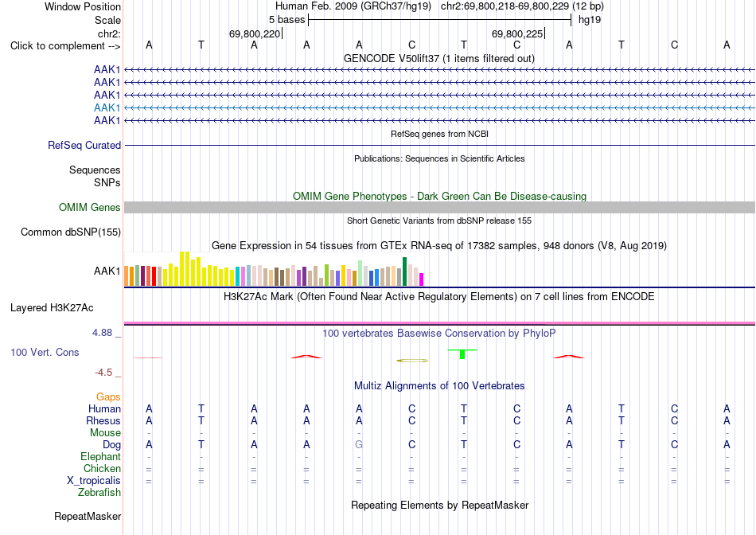Select the Dog species label
The image size is (756, 535).
click(111, 445)
